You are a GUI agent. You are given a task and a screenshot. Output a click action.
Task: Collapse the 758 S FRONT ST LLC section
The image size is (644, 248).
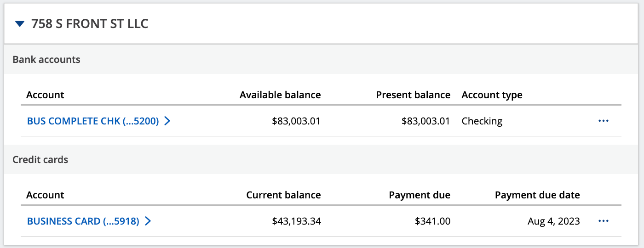click(19, 24)
